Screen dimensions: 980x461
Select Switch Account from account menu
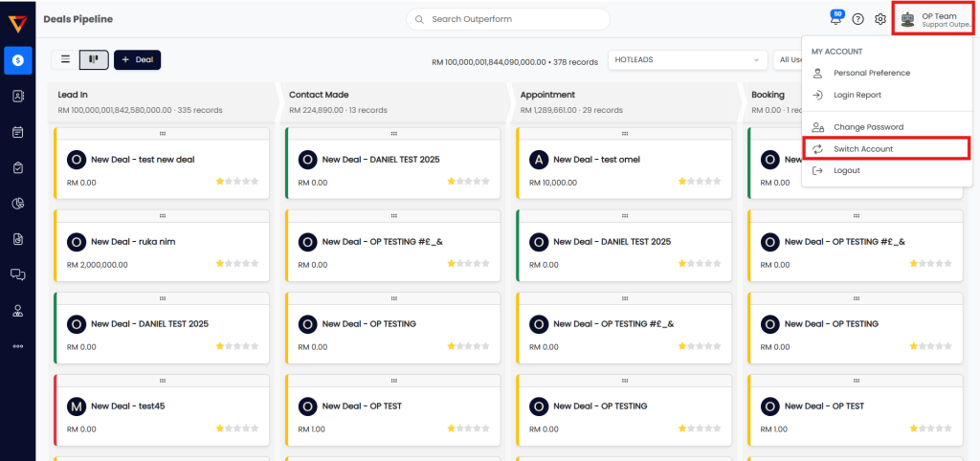(x=862, y=149)
